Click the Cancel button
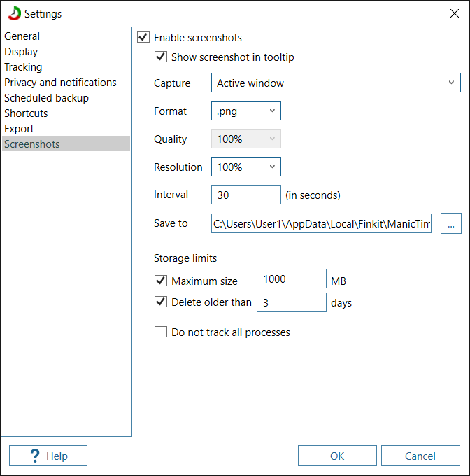This screenshot has width=470, height=476. (x=420, y=456)
